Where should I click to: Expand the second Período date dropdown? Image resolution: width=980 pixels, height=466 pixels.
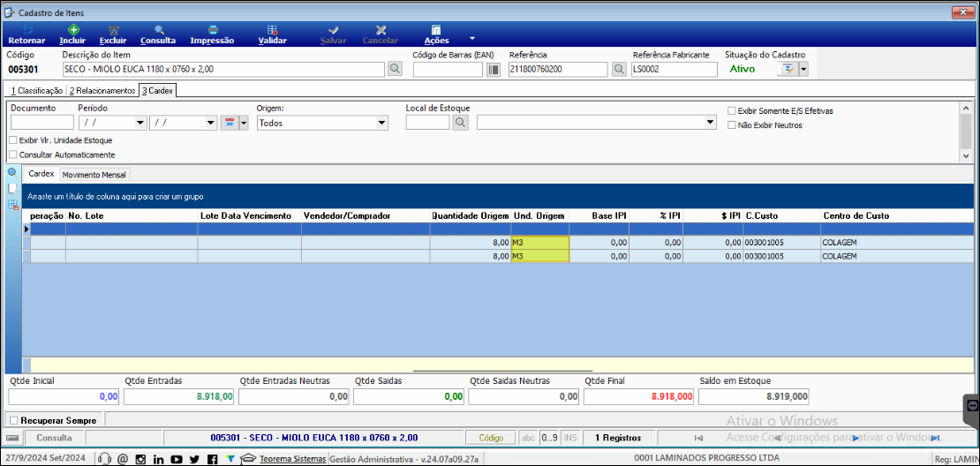(211, 123)
